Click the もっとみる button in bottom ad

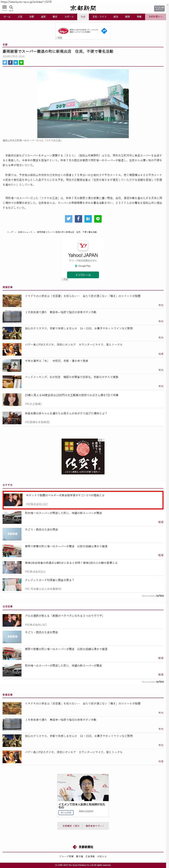click(66, 812)
